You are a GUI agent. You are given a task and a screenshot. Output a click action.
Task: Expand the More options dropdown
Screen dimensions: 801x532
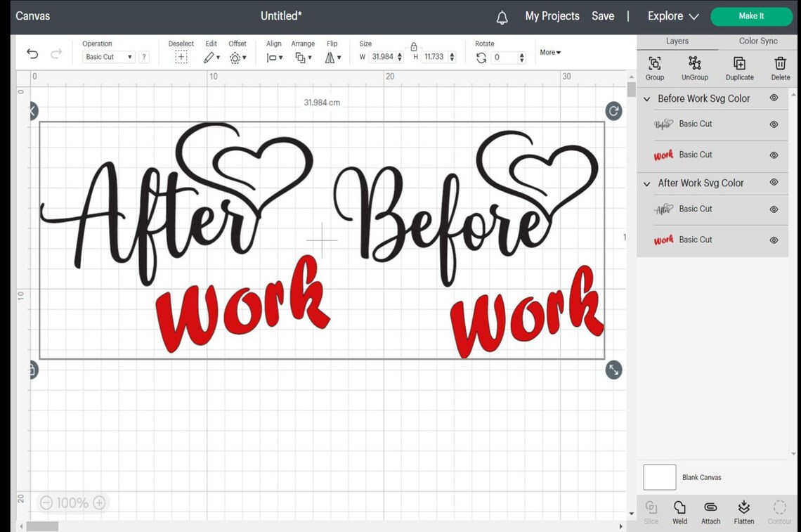[549, 52]
